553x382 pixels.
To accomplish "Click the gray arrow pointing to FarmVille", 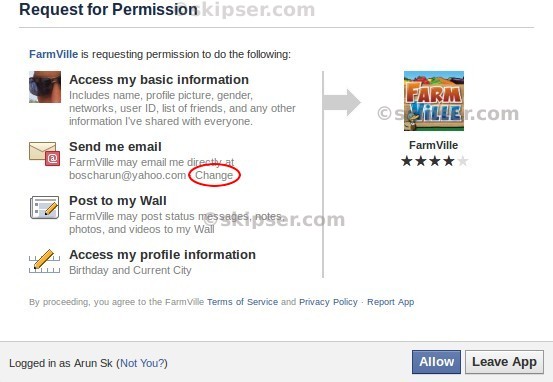I will click(342, 102).
